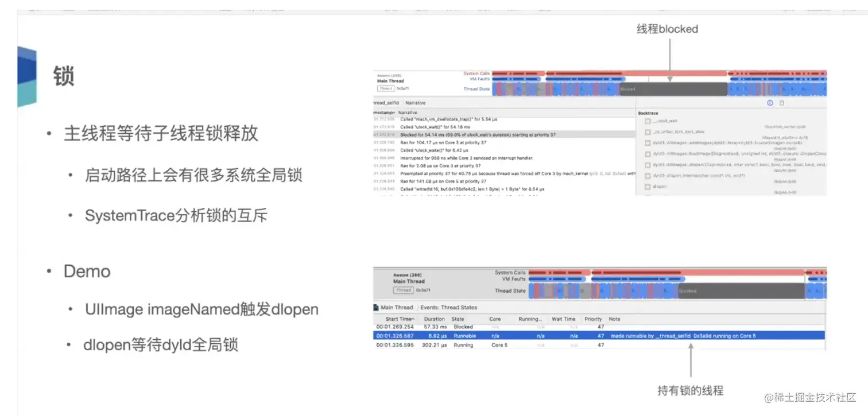Select the frame icon beside dyld3::AllImages::addImages

click(x=648, y=142)
